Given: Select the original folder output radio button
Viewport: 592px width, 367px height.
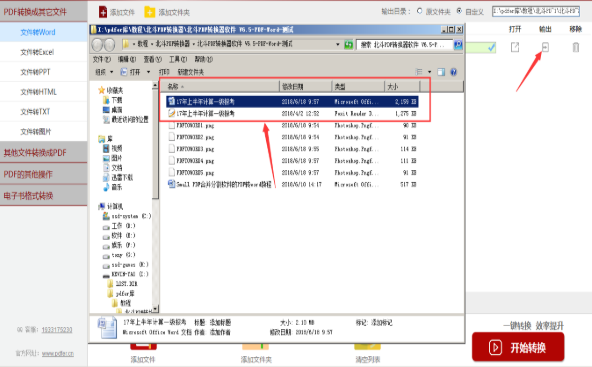Looking at the screenshot, I should click(x=419, y=11).
